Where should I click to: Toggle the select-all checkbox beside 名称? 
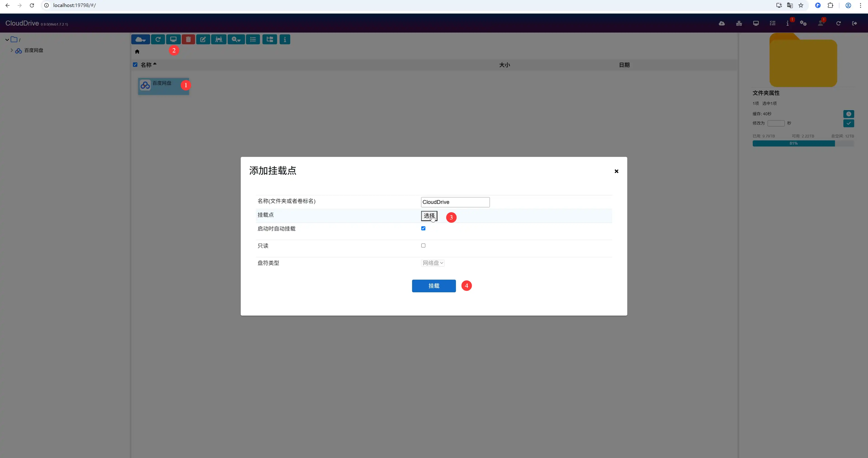(x=135, y=65)
